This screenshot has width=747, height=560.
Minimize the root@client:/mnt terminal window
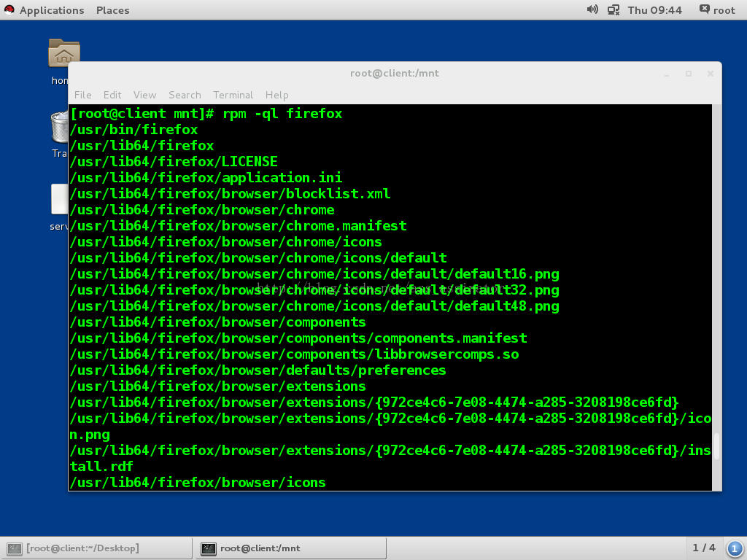tap(667, 74)
